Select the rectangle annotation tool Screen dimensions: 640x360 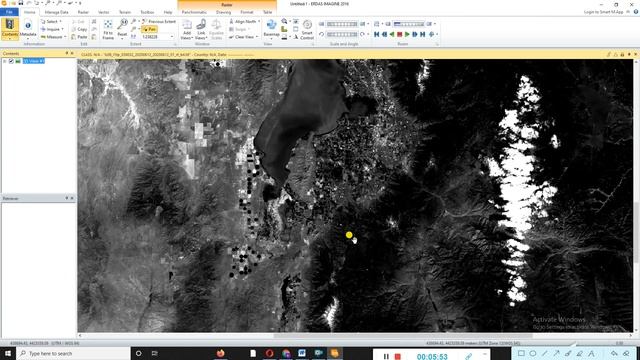(521, 353)
